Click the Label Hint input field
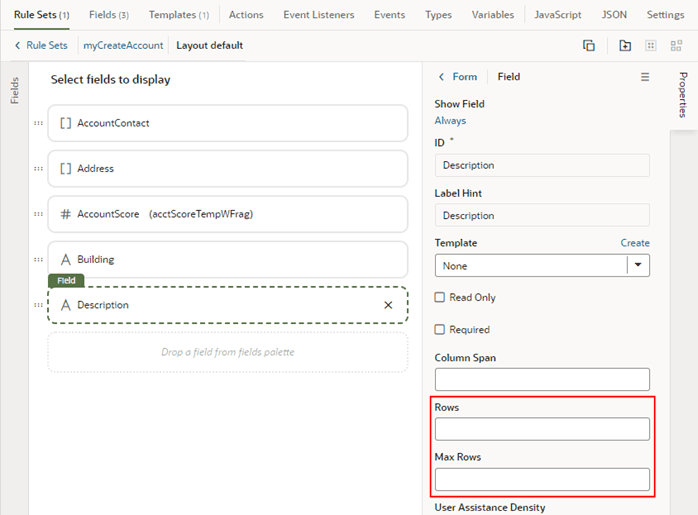 pyautogui.click(x=542, y=215)
